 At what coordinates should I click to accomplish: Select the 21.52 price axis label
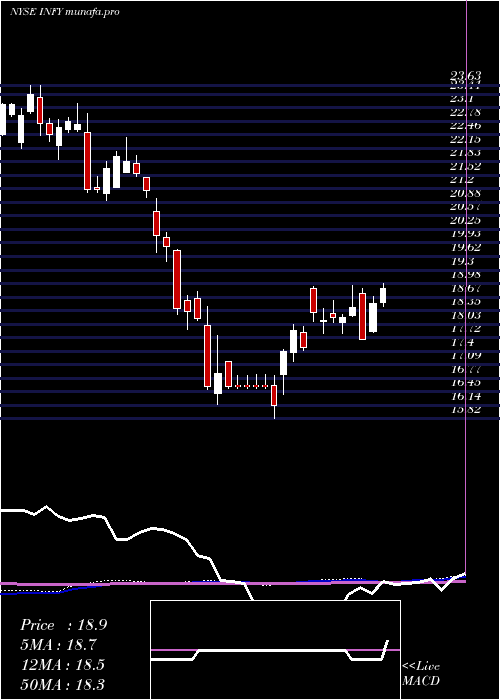coord(466,167)
